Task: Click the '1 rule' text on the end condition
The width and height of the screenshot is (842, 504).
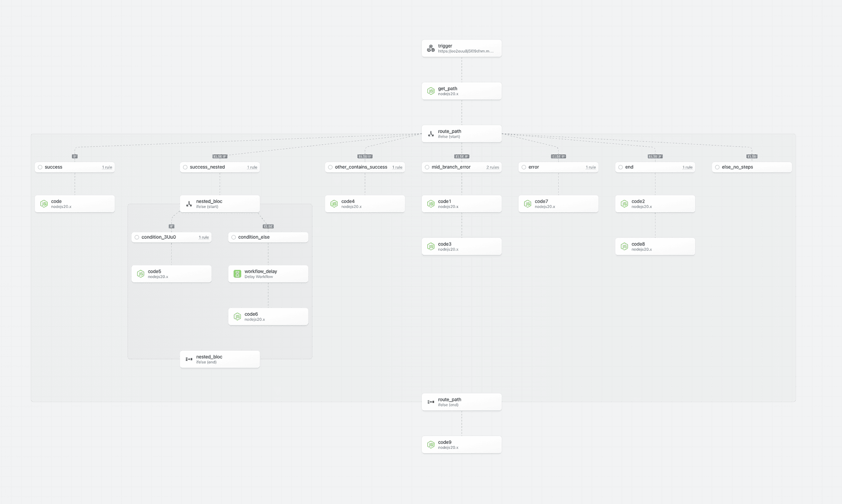Action: coord(687,168)
